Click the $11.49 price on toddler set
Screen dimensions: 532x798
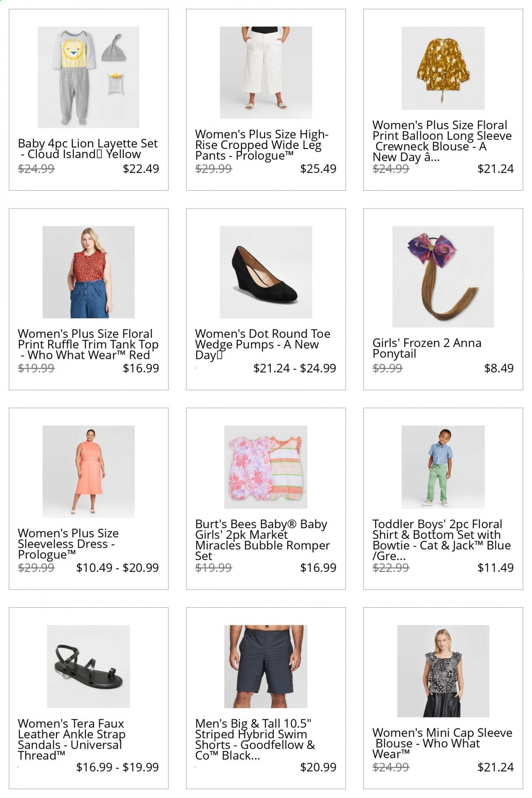point(495,567)
